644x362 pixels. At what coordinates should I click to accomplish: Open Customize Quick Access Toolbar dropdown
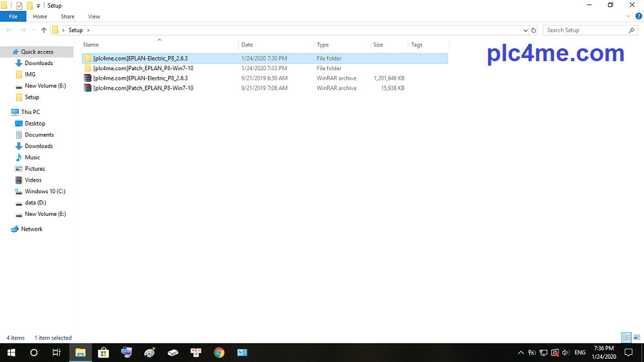pyautogui.click(x=39, y=6)
